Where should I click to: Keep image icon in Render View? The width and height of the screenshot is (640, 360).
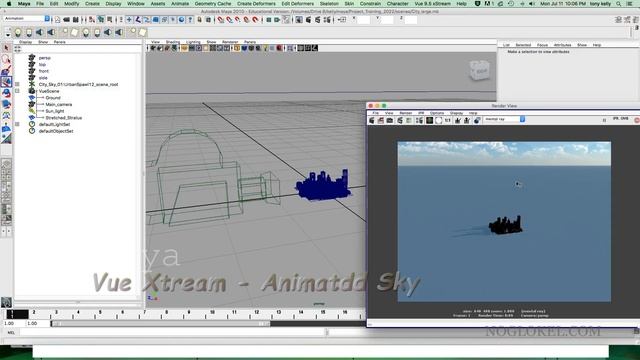tap(458, 120)
